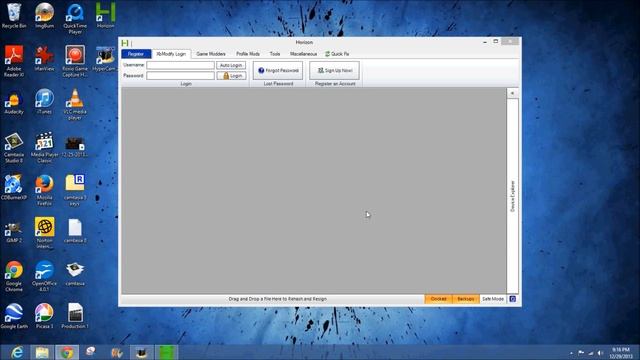Screen dimensions: 640x360
Task: Select the Mozilla Firefox desktop icon
Action: tap(44, 190)
